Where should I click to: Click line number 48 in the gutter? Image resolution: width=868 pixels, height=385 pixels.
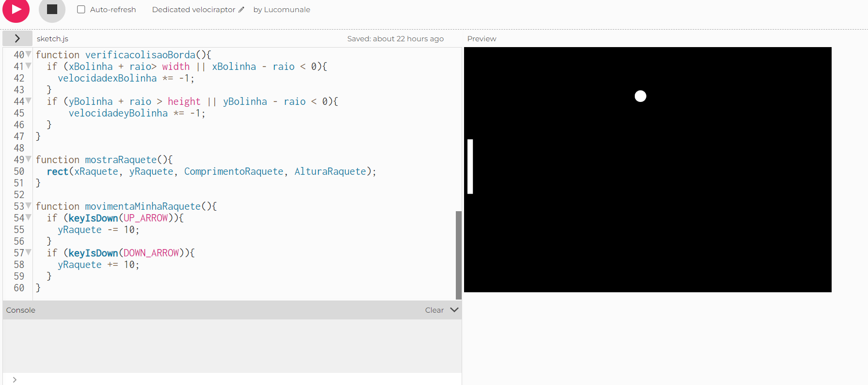19,148
